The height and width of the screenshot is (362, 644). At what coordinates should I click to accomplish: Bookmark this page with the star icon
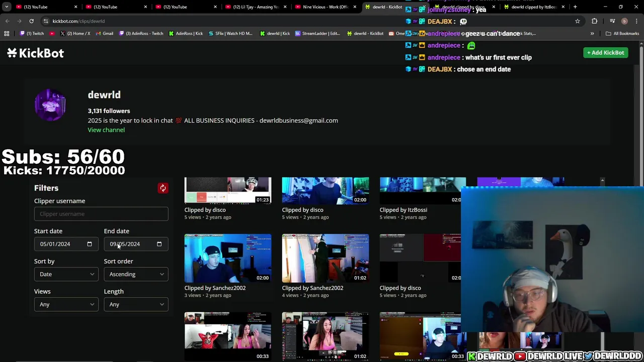tap(578, 21)
